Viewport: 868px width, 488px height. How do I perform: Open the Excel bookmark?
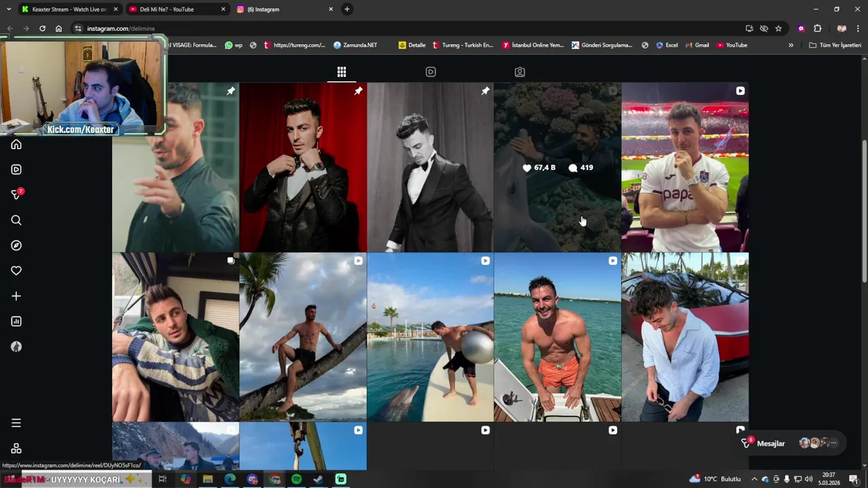(667, 45)
